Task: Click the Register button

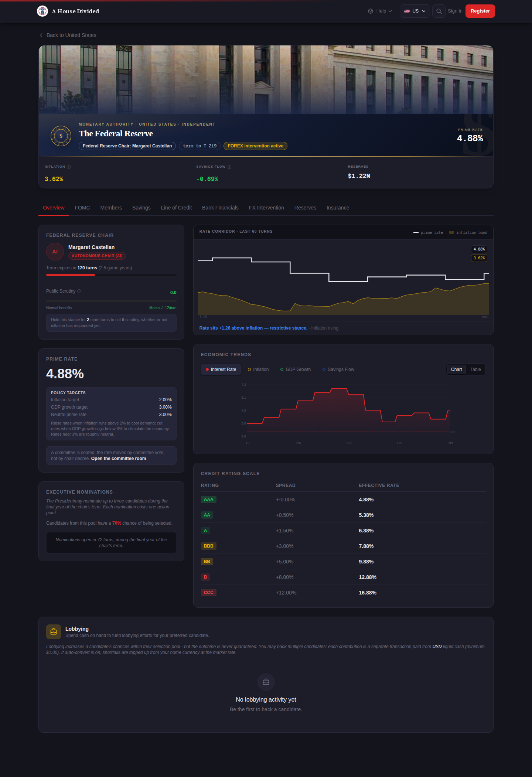Action: point(480,11)
